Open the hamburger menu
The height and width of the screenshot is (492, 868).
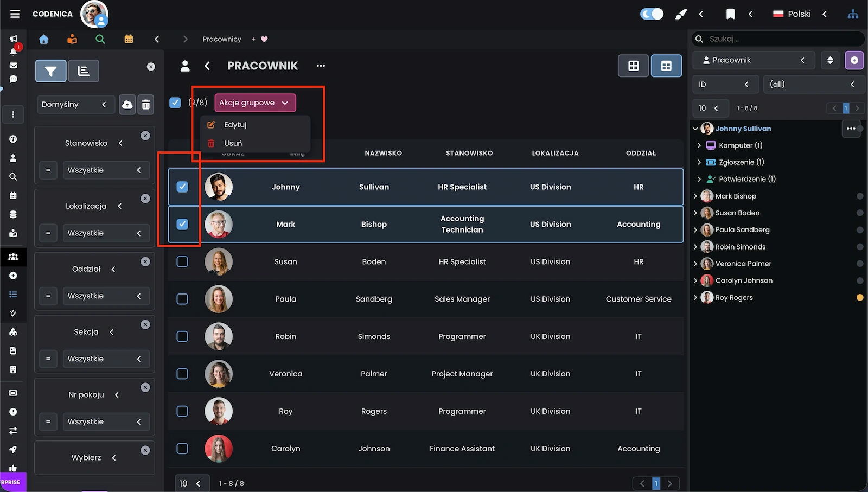(15, 14)
